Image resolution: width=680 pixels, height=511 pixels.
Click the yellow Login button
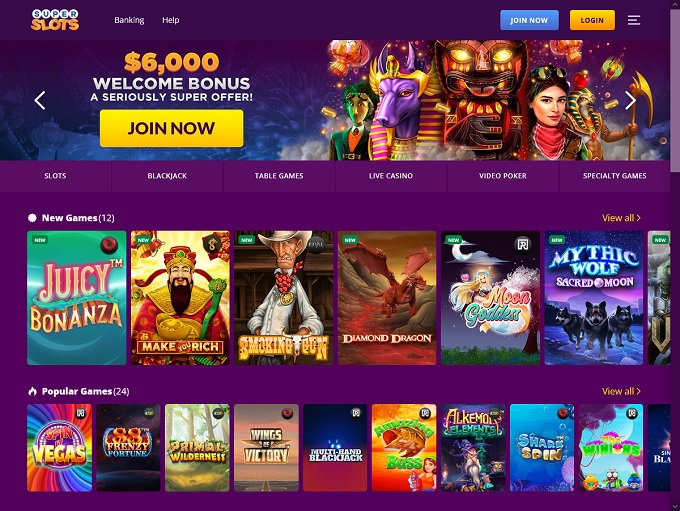[592, 20]
